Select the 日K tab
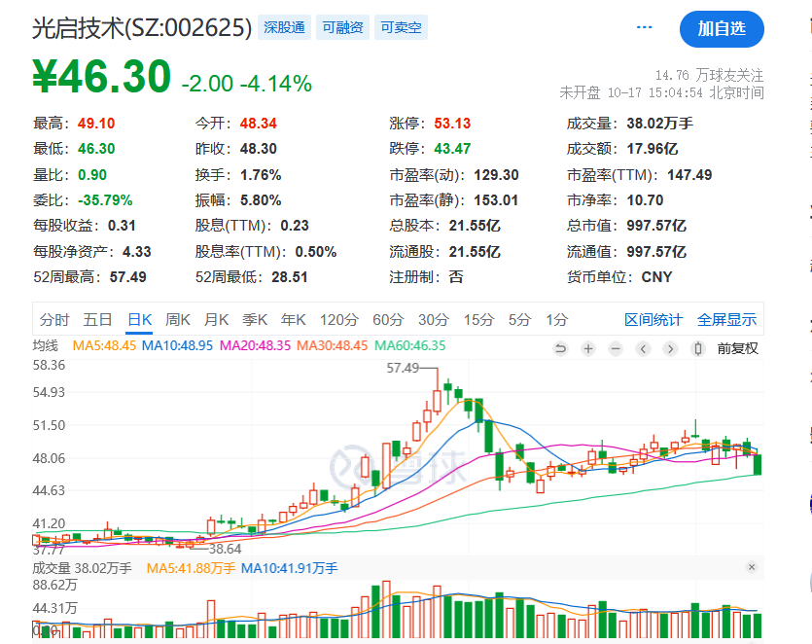 (x=140, y=320)
